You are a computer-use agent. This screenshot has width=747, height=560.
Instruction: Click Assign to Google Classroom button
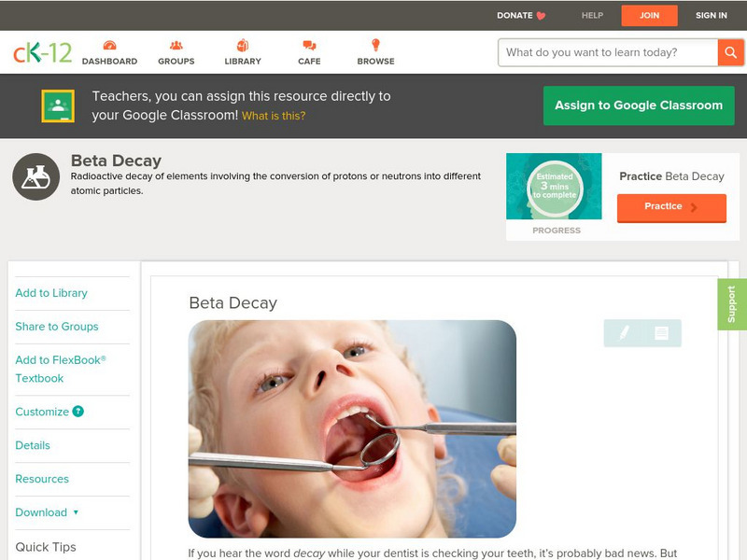tap(639, 105)
